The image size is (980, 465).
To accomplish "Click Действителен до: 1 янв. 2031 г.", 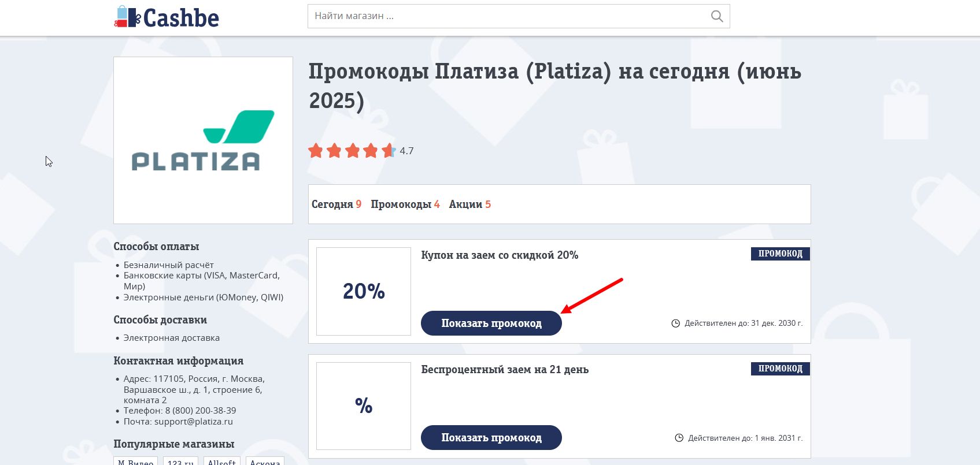I will click(745, 438).
